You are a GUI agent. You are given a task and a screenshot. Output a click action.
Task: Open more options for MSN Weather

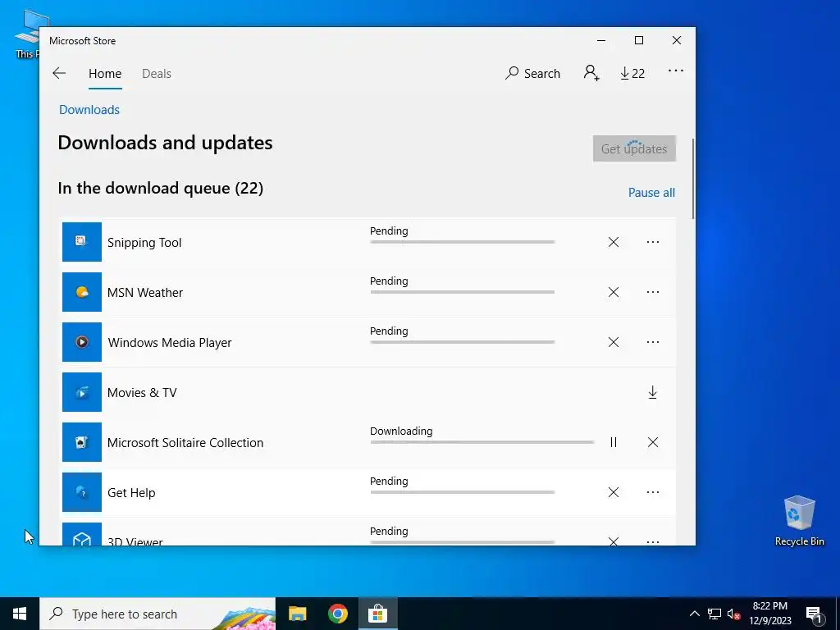point(652,292)
